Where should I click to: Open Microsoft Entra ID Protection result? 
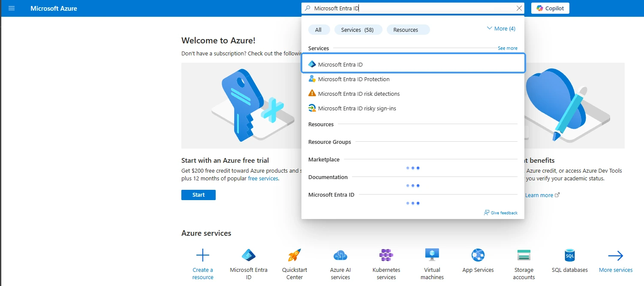pos(413,79)
